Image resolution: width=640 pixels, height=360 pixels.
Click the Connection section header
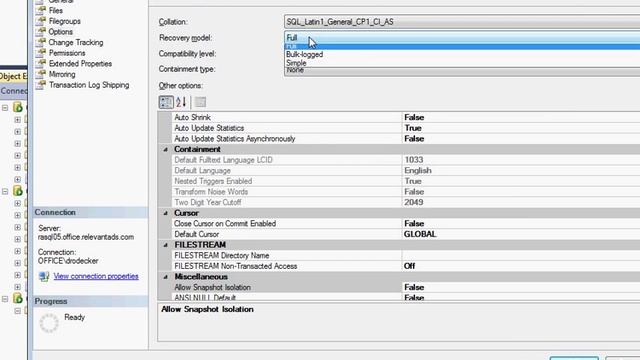[x=91, y=212]
